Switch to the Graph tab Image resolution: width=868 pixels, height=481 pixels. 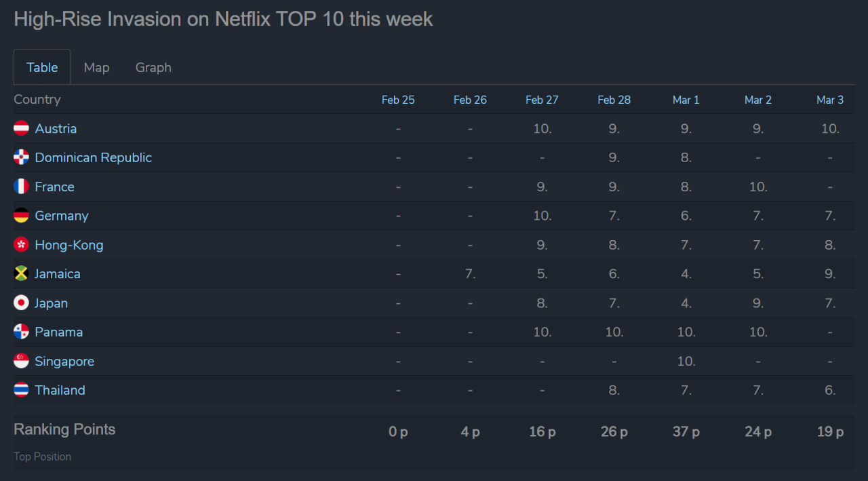pos(153,67)
